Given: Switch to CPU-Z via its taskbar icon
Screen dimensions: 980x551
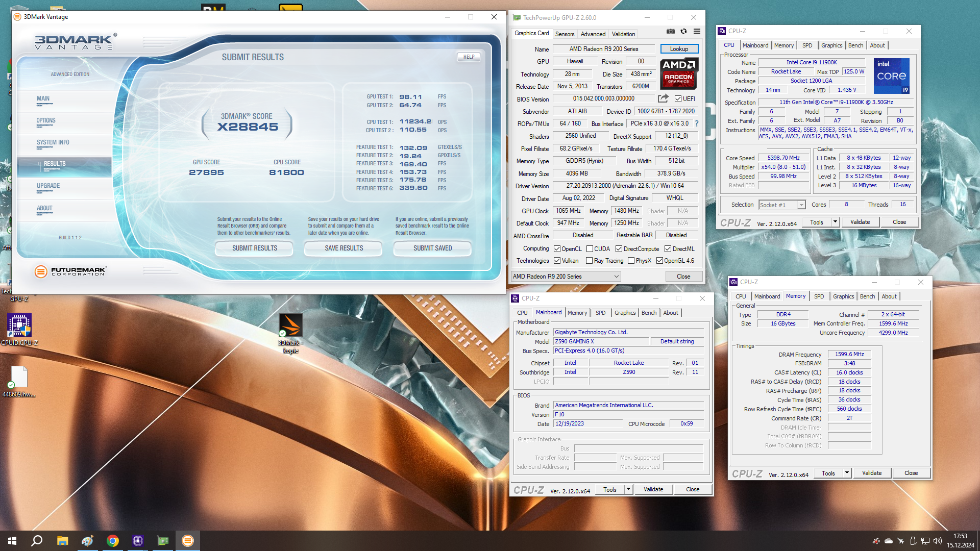Looking at the screenshot, I should pos(137,541).
